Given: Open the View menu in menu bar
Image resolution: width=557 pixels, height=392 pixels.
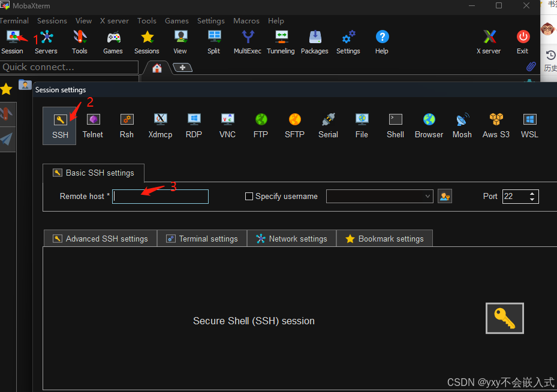Looking at the screenshot, I should pyautogui.click(x=83, y=20).
